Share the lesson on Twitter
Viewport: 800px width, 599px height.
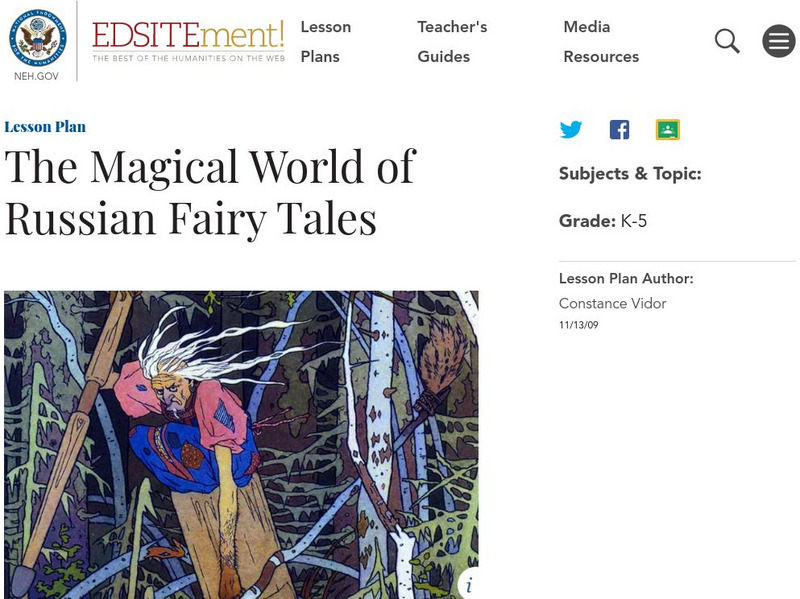(571, 129)
